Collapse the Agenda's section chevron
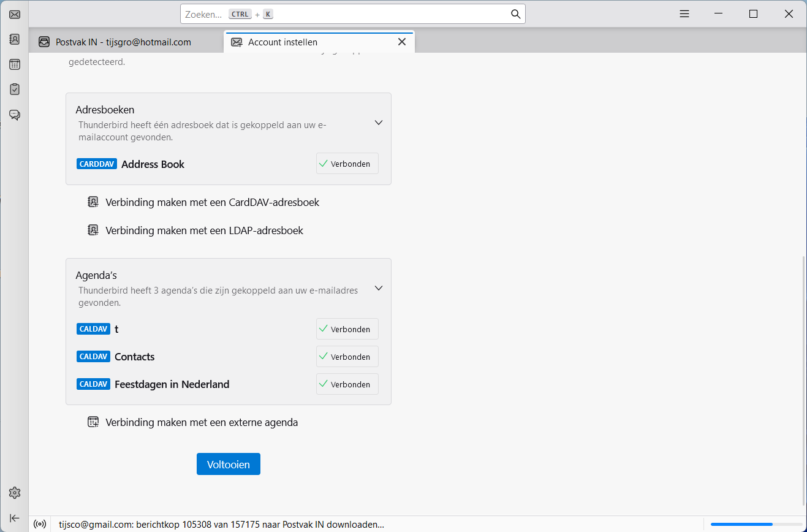Viewport: 807px width, 532px height. pos(379,288)
